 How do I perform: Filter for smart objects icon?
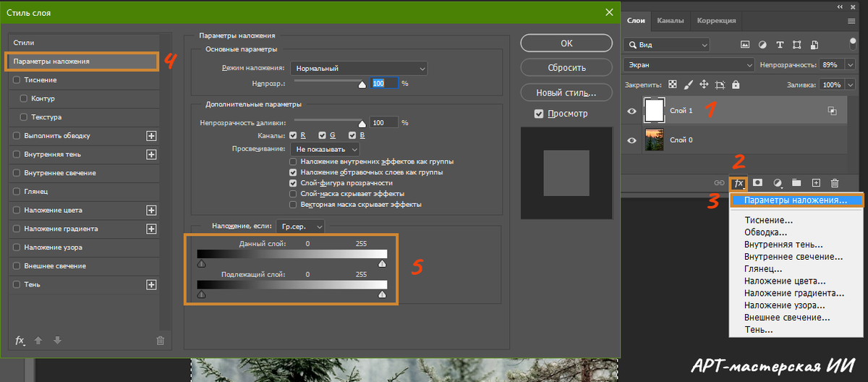(814, 45)
